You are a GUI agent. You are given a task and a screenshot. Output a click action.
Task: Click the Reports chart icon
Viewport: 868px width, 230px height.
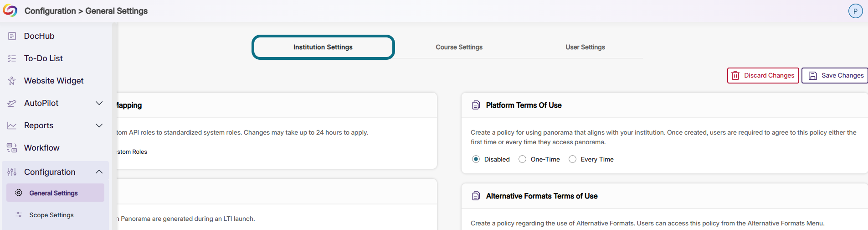[12, 125]
